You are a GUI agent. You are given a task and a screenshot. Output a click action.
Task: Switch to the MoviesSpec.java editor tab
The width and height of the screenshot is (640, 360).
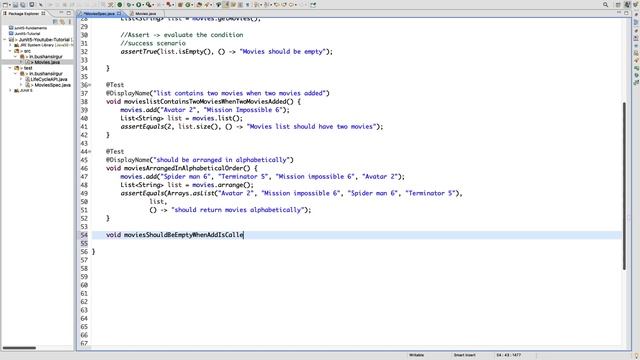(99, 13)
